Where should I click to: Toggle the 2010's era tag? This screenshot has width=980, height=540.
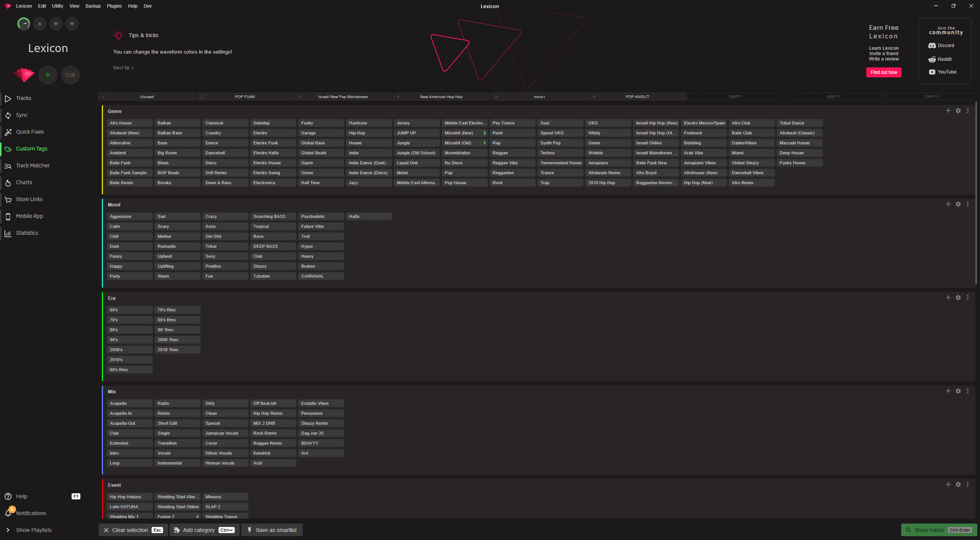click(x=130, y=360)
